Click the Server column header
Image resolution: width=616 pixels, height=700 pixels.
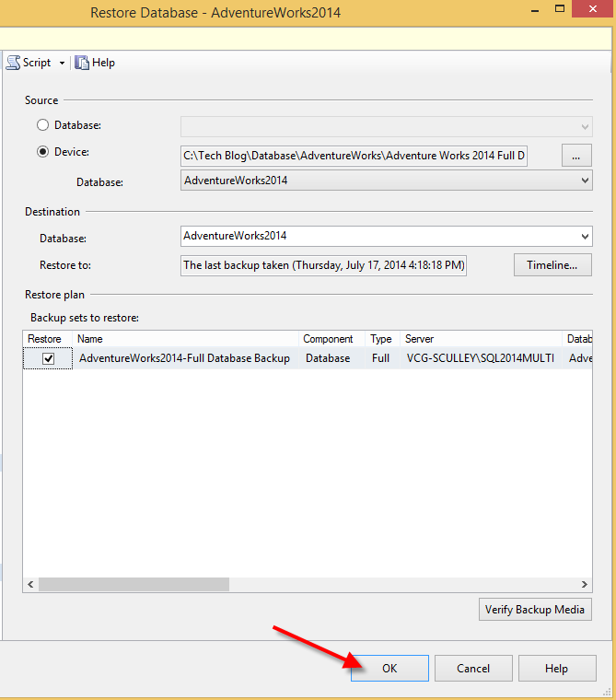click(x=481, y=339)
